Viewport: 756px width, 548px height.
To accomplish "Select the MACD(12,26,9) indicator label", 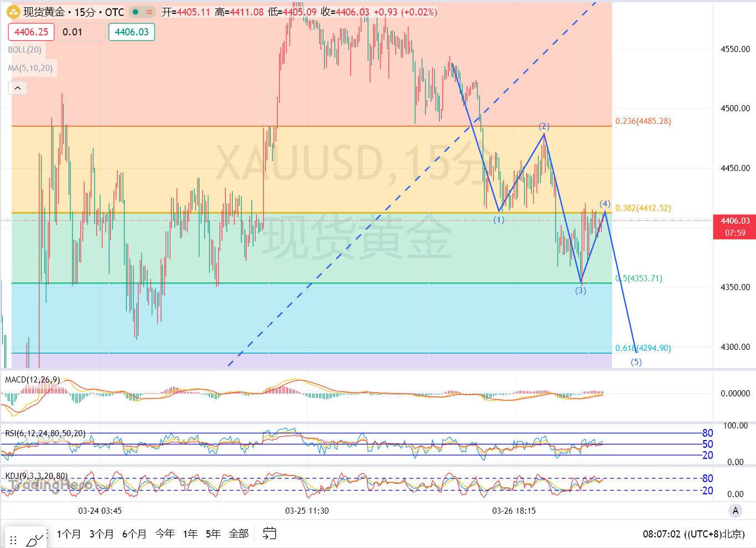I will [32, 380].
